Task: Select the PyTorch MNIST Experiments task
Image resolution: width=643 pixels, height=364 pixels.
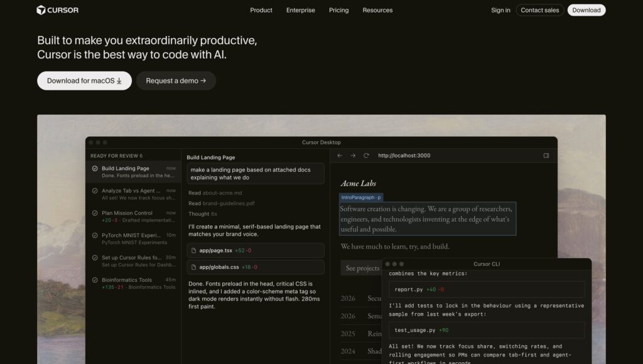Action: coord(134,238)
